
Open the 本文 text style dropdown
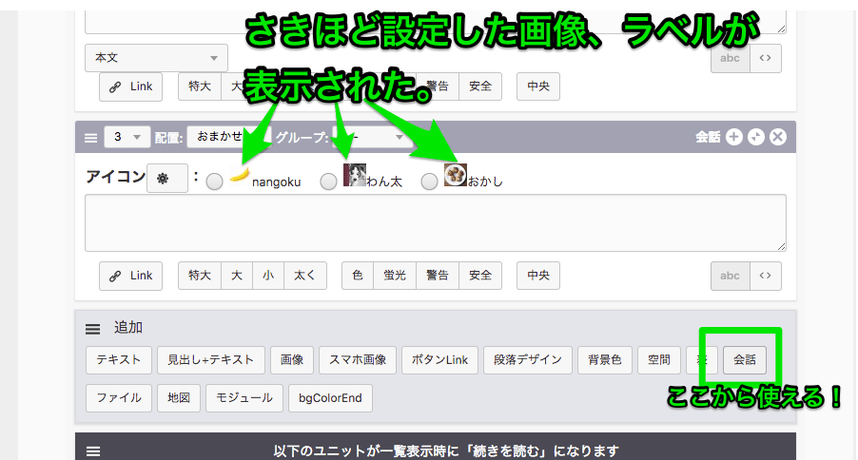(156, 58)
